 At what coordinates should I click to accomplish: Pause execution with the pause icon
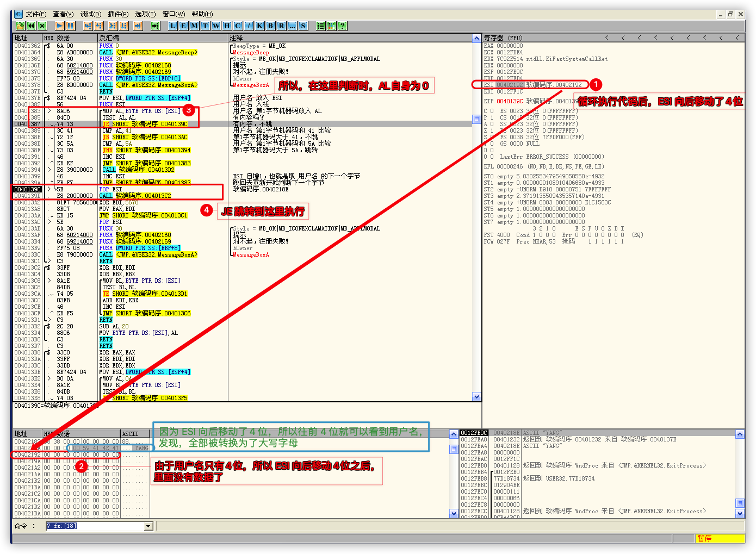pos(70,26)
